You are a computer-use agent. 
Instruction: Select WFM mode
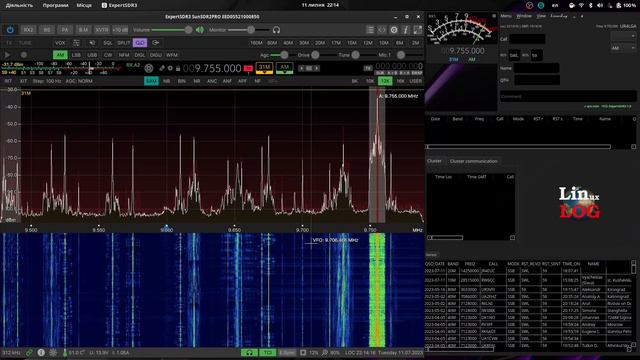click(172, 55)
